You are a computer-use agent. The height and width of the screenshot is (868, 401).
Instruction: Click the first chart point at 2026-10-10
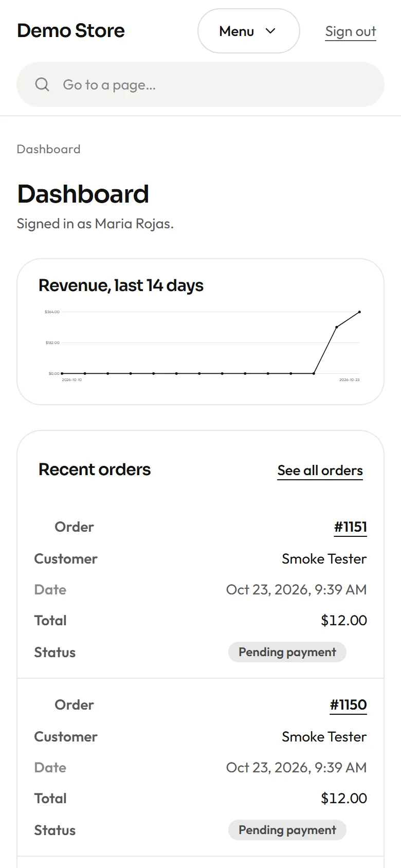[x=62, y=373]
